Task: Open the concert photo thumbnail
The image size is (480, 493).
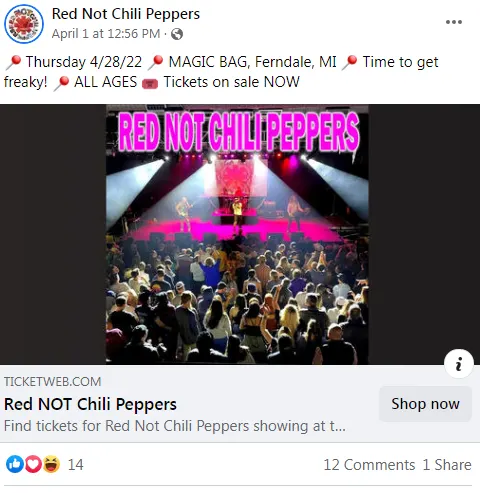Action: tap(237, 234)
